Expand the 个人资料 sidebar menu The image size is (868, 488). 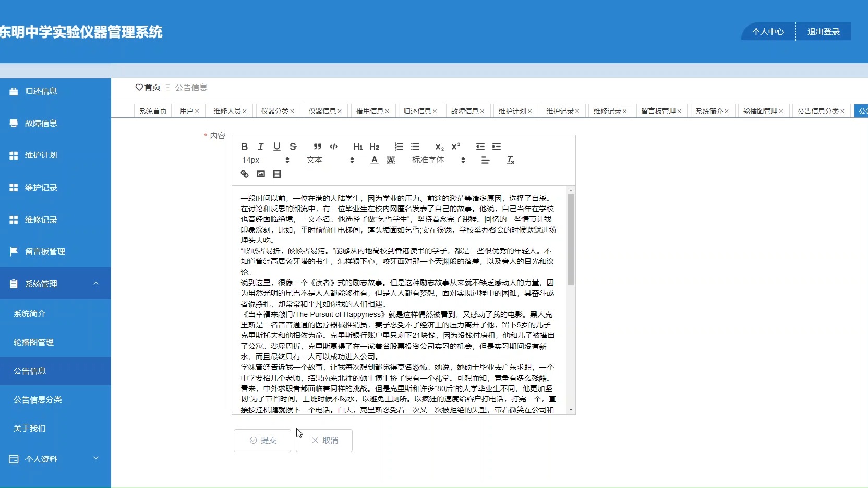[55, 459]
